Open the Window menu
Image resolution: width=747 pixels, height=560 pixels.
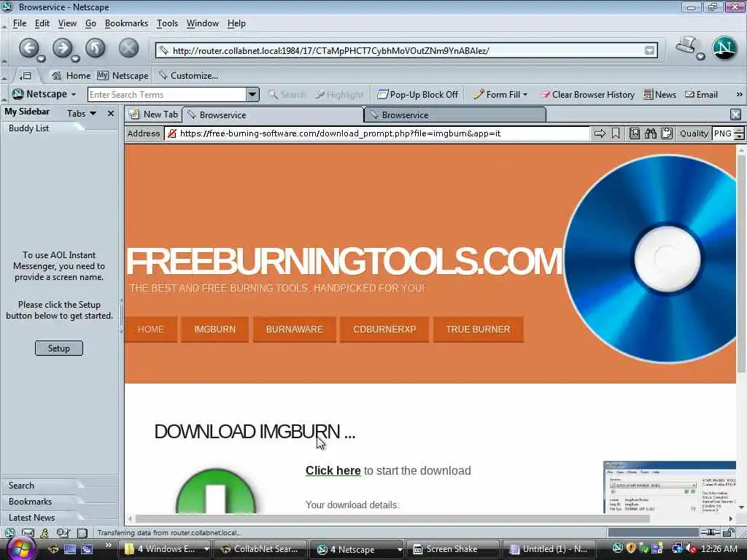[x=203, y=23]
